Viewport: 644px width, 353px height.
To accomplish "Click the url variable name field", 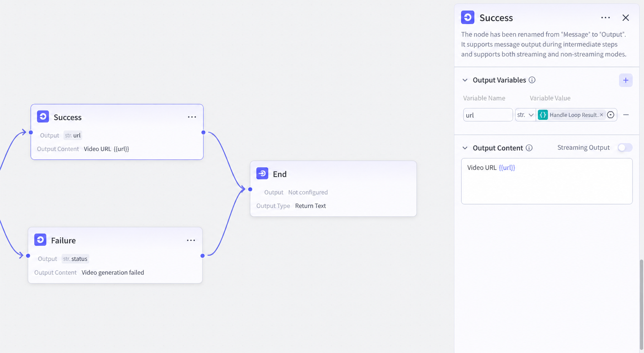I will coord(488,115).
